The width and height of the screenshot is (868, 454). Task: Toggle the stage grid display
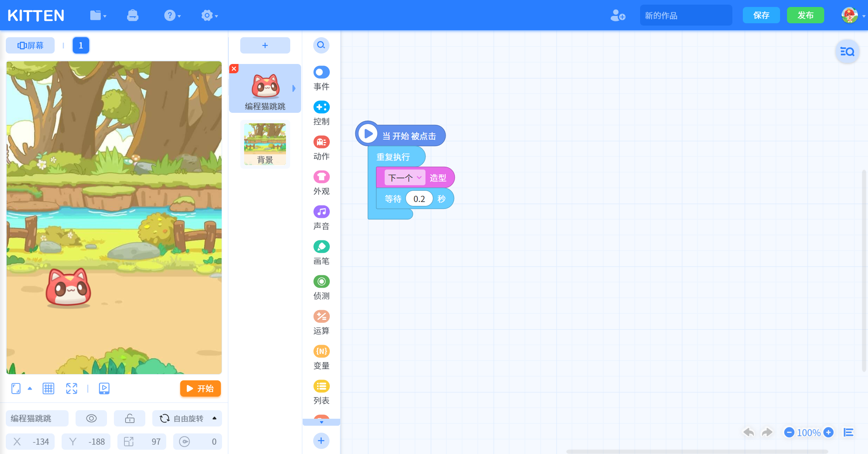click(x=48, y=388)
